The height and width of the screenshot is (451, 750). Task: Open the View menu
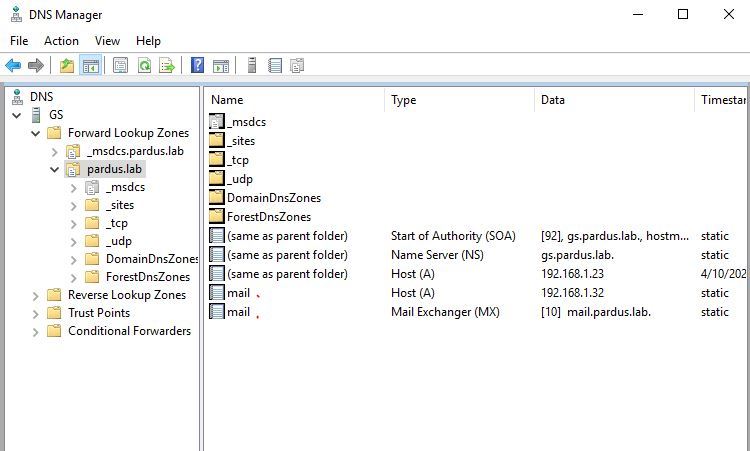pyautogui.click(x=107, y=41)
